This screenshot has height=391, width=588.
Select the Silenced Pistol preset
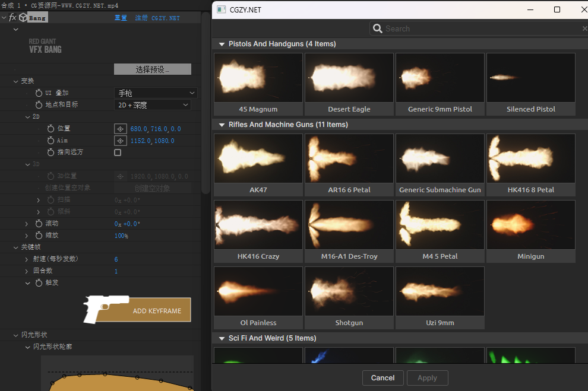click(531, 84)
